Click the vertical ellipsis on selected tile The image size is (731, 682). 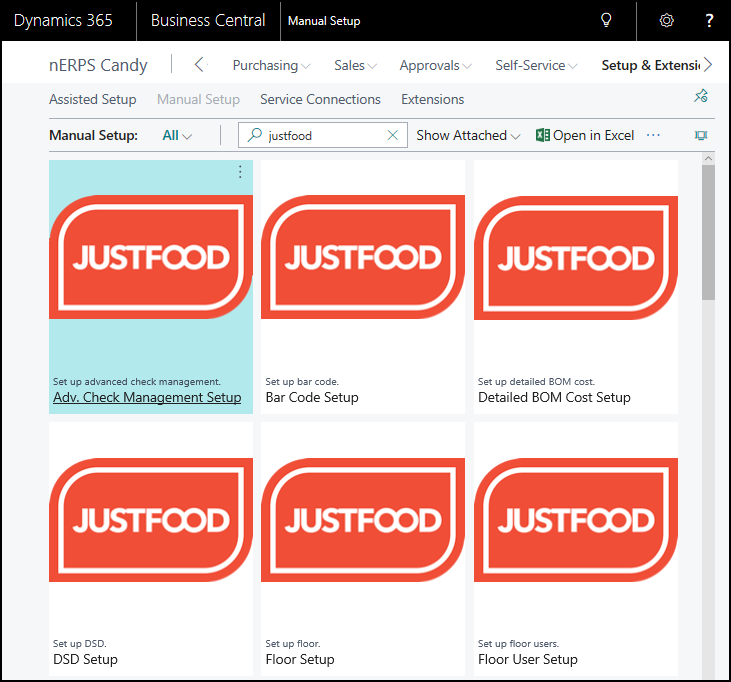[x=240, y=173]
